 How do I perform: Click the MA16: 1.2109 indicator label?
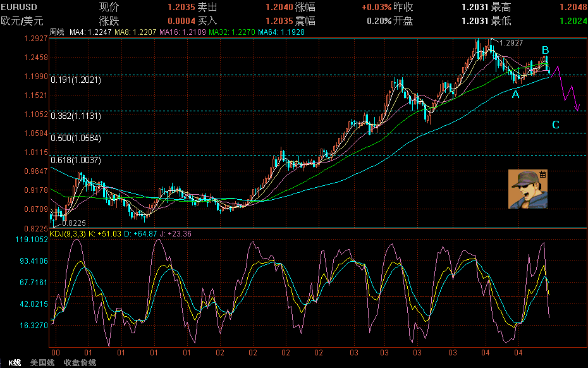183,32
